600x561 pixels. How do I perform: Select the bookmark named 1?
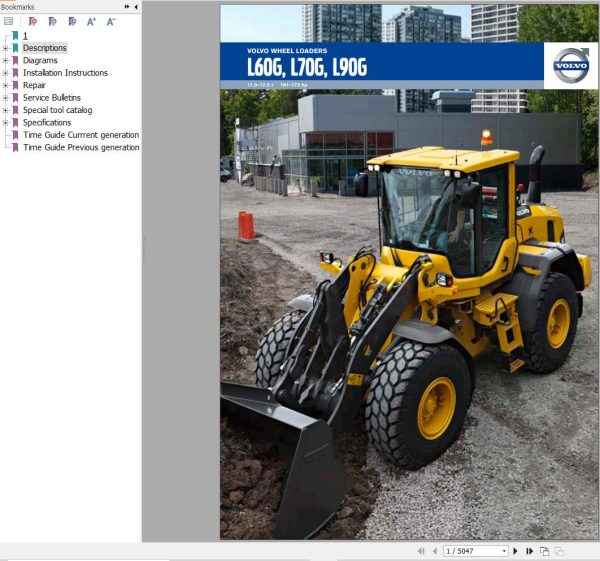(x=25, y=36)
